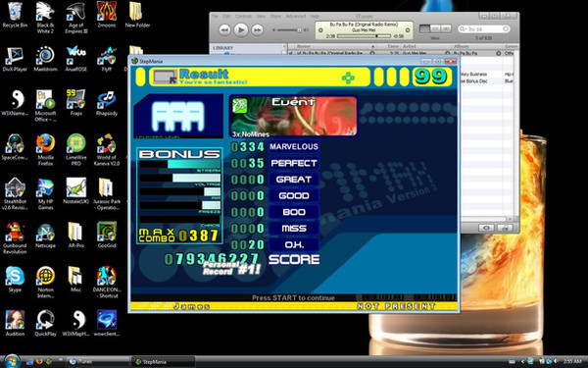This screenshot has width=588, height=368.
Task: Switch iTunes to Cover Flow view
Action: (x=446, y=28)
